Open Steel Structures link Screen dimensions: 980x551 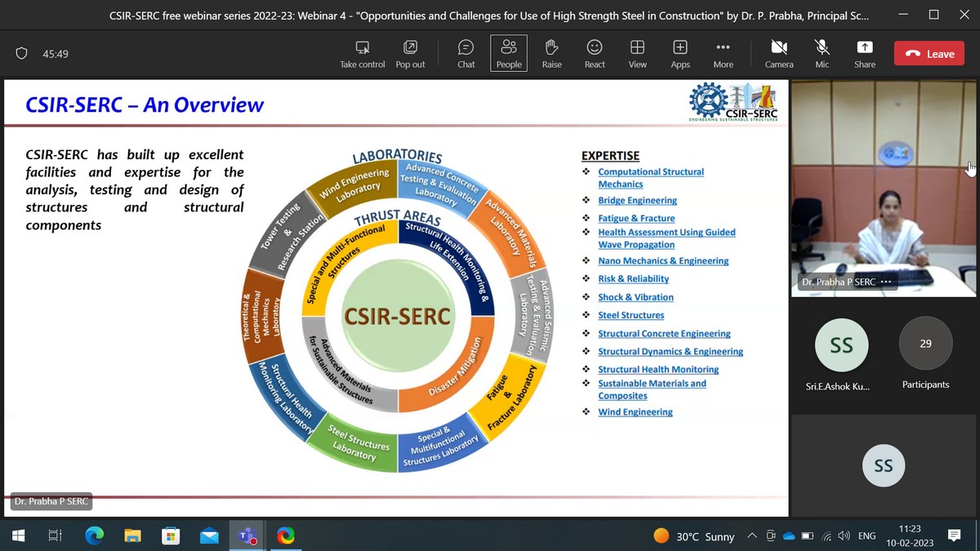(630, 315)
